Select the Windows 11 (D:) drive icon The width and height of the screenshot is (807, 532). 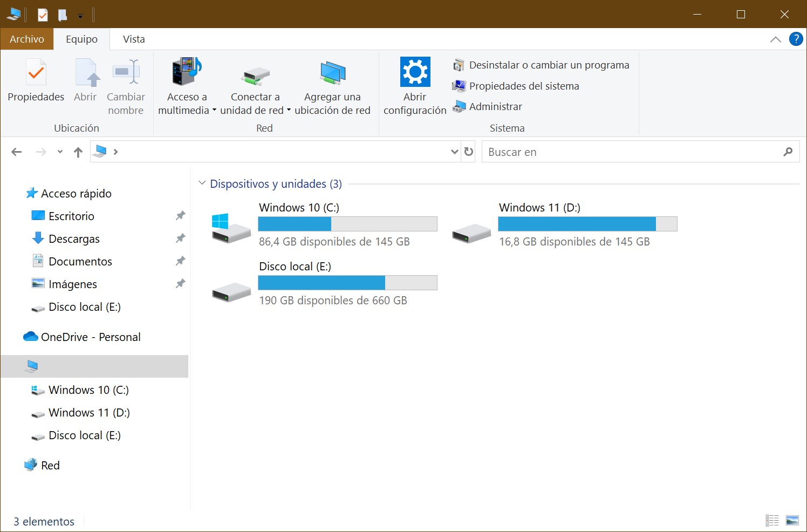click(471, 233)
